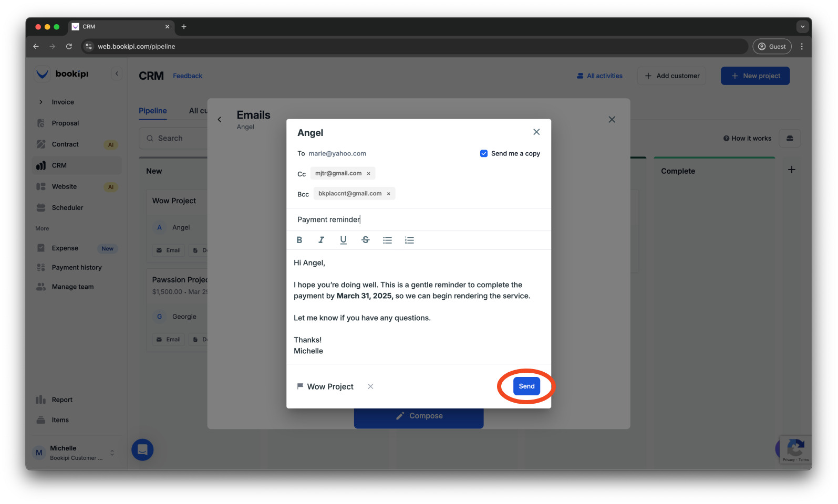Open the Wow Project card title

click(x=174, y=201)
